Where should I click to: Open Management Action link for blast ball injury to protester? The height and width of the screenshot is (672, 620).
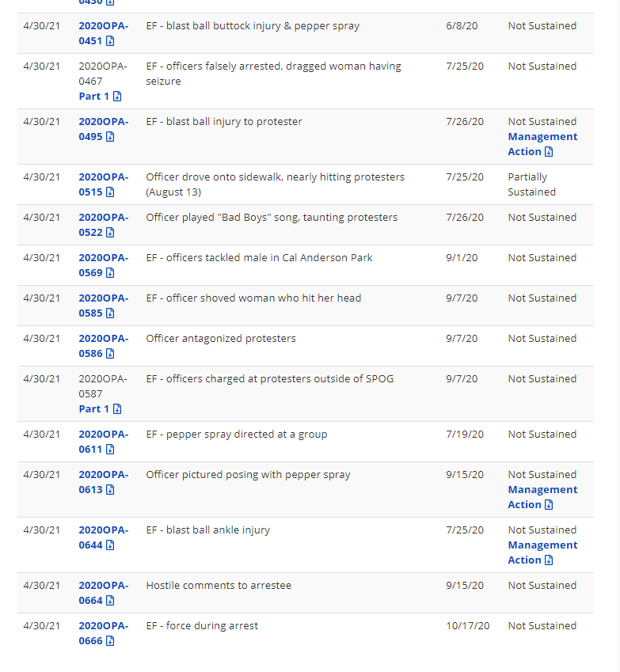(542, 144)
